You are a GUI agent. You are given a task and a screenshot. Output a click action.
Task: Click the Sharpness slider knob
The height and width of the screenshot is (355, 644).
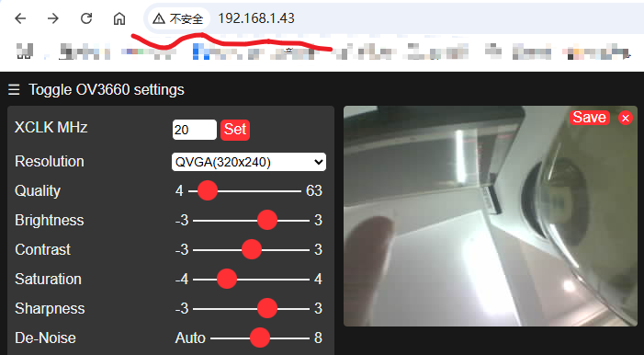(267, 308)
